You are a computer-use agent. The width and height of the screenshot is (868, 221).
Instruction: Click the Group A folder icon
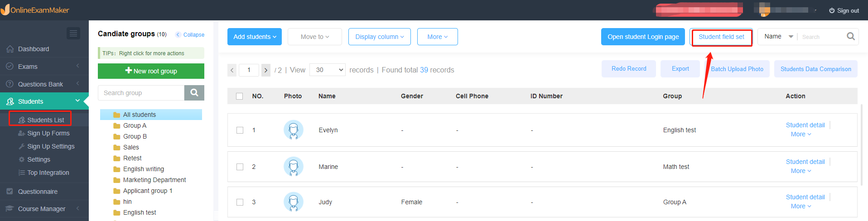point(117,126)
